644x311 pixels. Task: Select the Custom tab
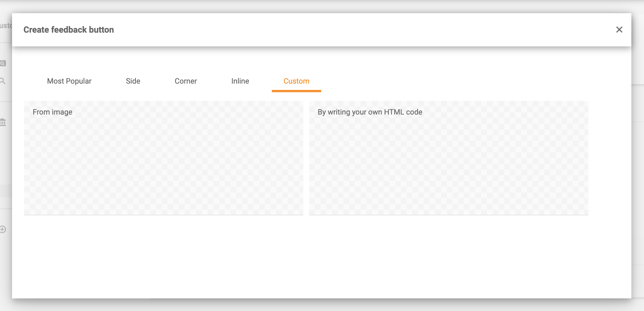[296, 81]
